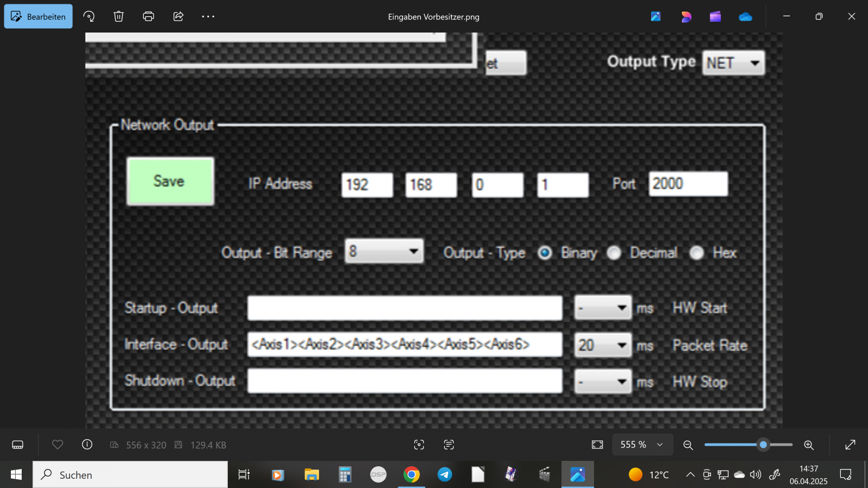
Task: Open the OneDrive cloud icon in title bar
Action: [745, 17]
